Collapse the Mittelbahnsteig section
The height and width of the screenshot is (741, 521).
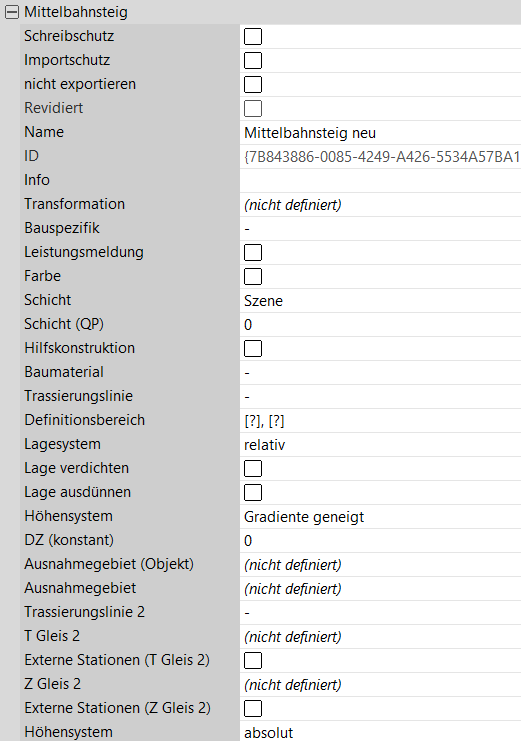[11, 12]
